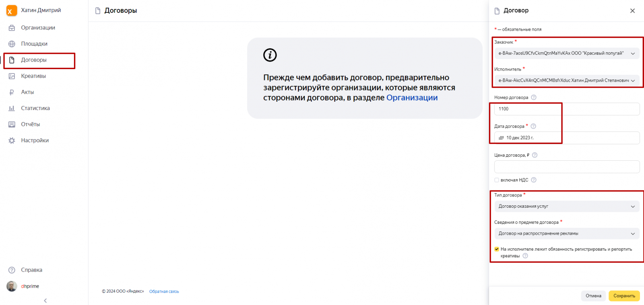The width and height of the screenshot is (644, 305).
Task: Click the info icon in the notice card
Action: (x=270, y=55)
